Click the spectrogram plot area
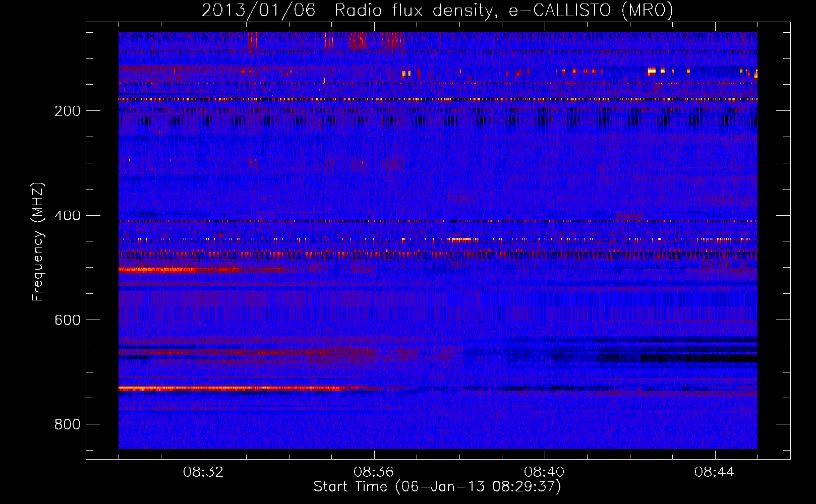 438,240
